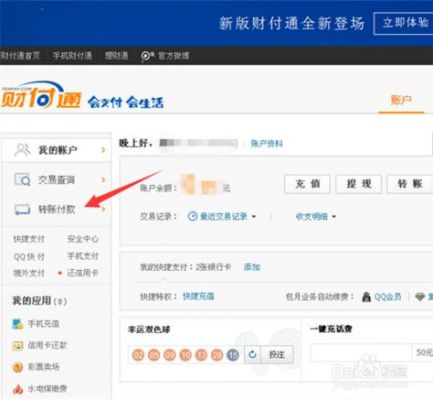
Task: Open the QQ快付 sidebar link
Action: [29, 256]
